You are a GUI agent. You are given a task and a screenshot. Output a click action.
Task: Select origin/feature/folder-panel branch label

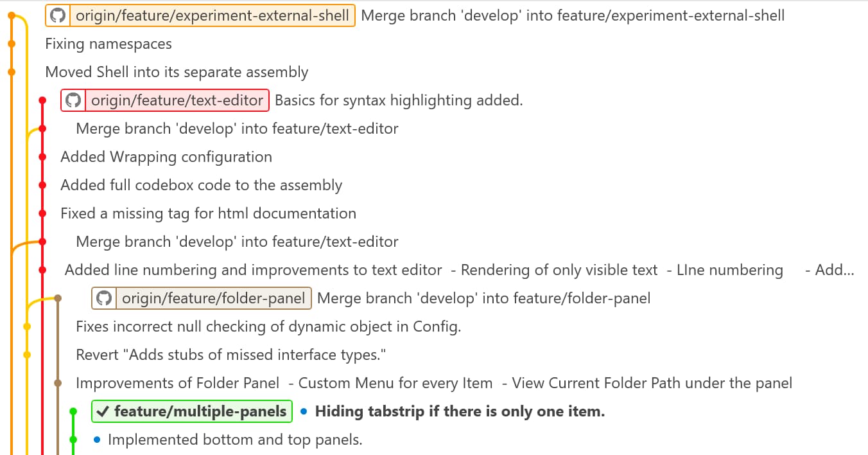(x=202, y=298)
